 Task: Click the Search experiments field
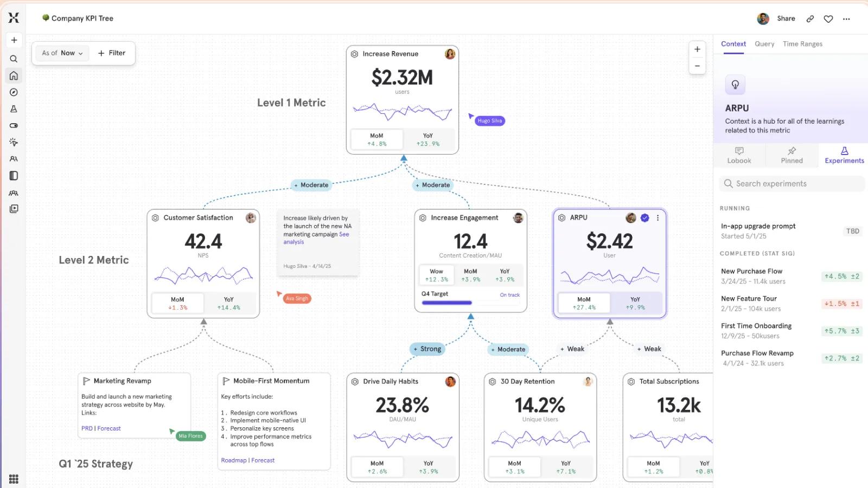(x=792, y=184)
